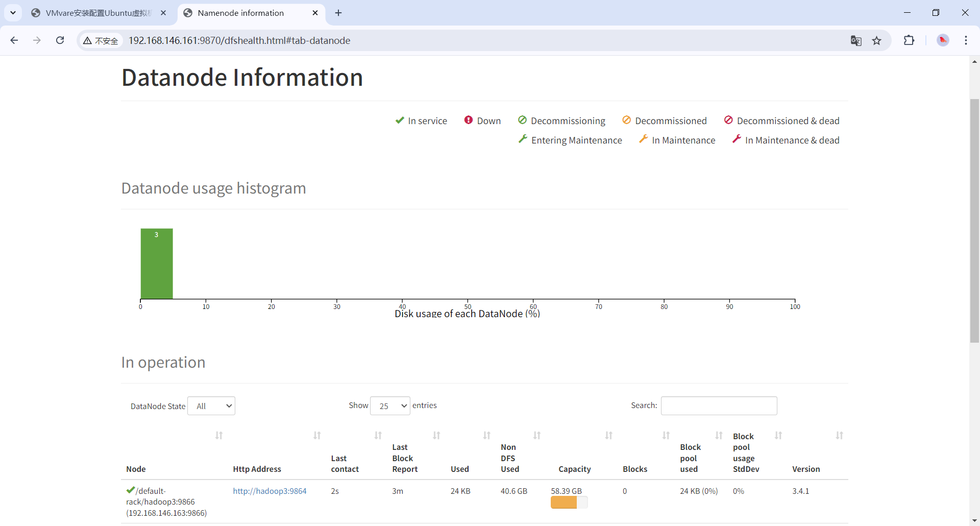Click the Datanode Information heading
Screen dimensions: 980x526
pos(242,78)
